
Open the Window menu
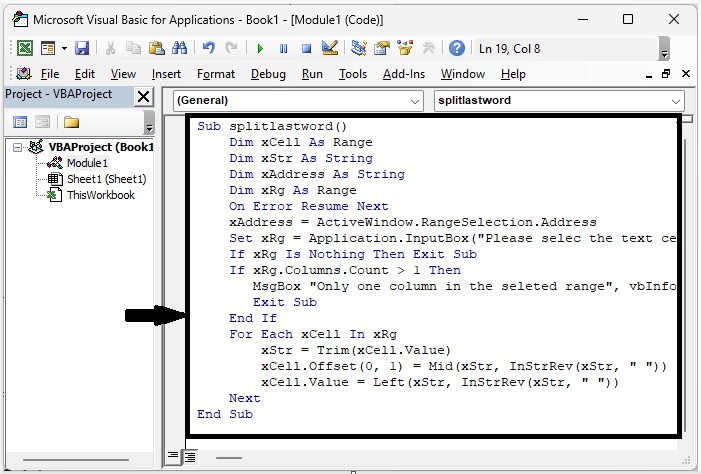coord(463,74)
